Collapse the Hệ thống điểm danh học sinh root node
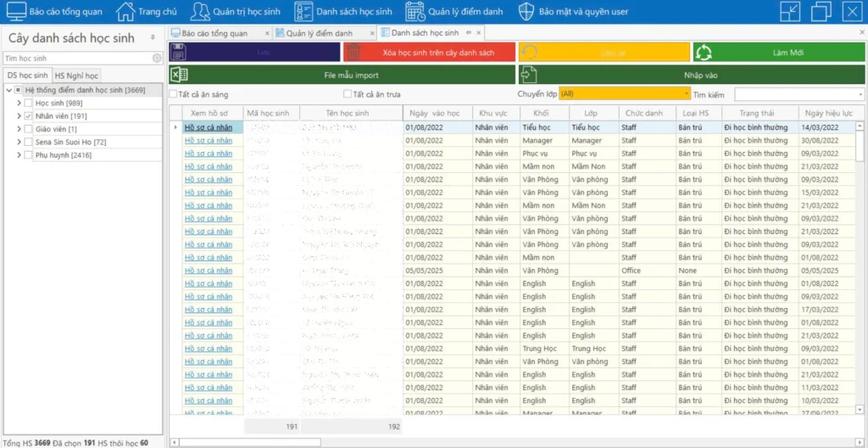The image size is (868, 448). [8, 90]
